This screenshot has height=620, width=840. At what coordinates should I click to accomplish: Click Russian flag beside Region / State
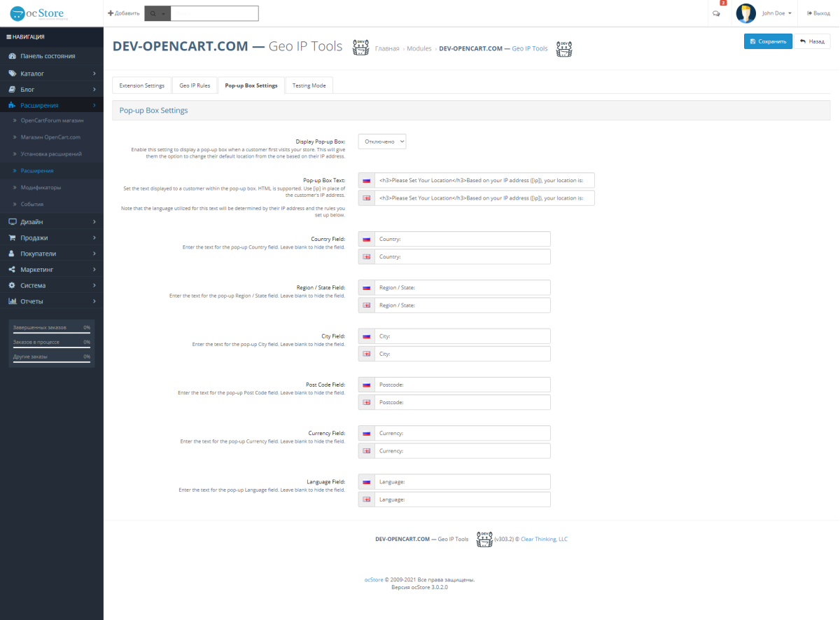[x=366, y=287]
